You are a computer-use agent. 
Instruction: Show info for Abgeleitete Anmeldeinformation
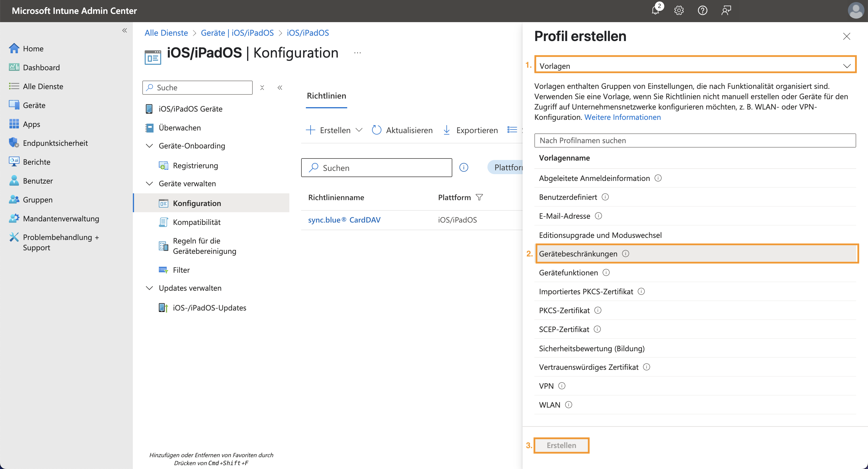click(x=658, y=178)
